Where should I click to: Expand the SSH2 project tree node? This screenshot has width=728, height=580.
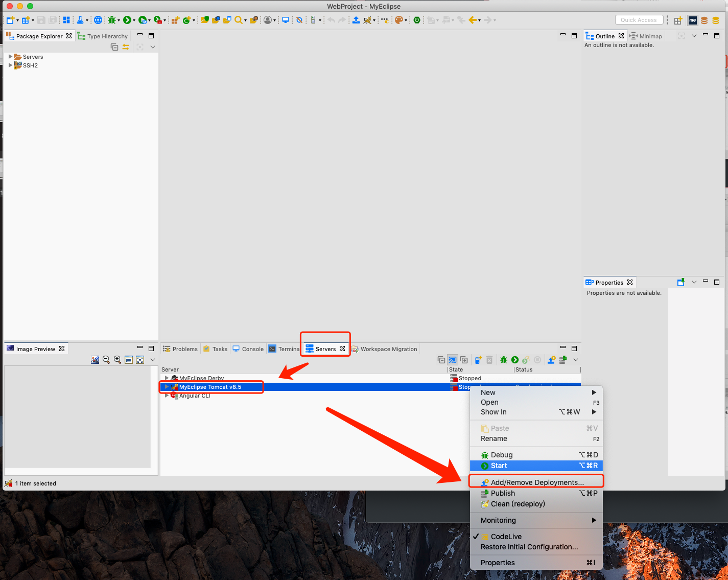10,65
